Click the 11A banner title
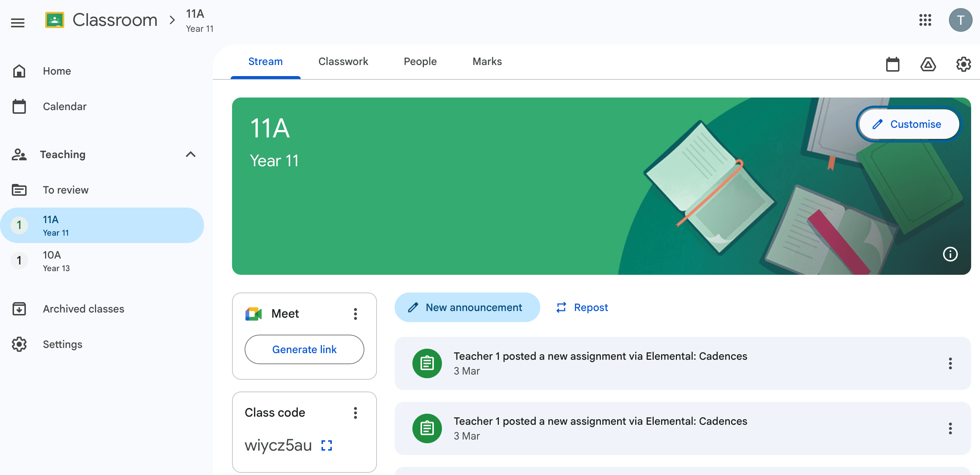The image size is (980, 475). tap(270, 128)
